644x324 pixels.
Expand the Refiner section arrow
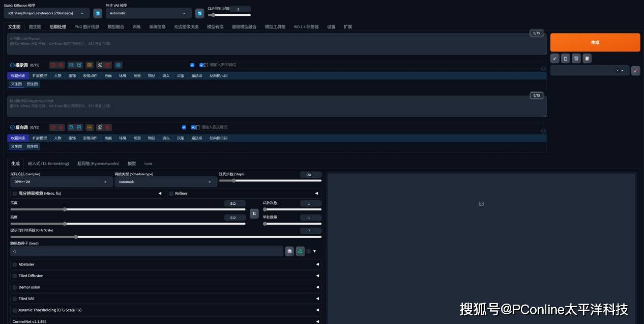click(x=316, y=194)
